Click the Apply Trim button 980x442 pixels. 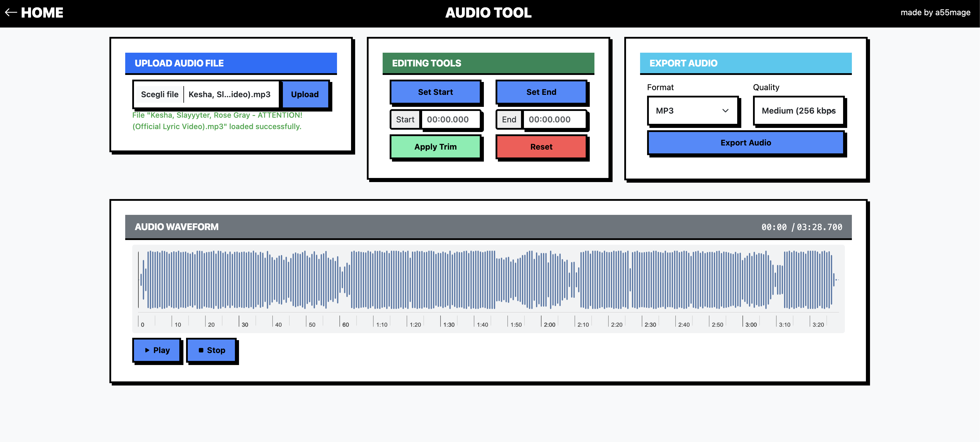pos(435,147)
